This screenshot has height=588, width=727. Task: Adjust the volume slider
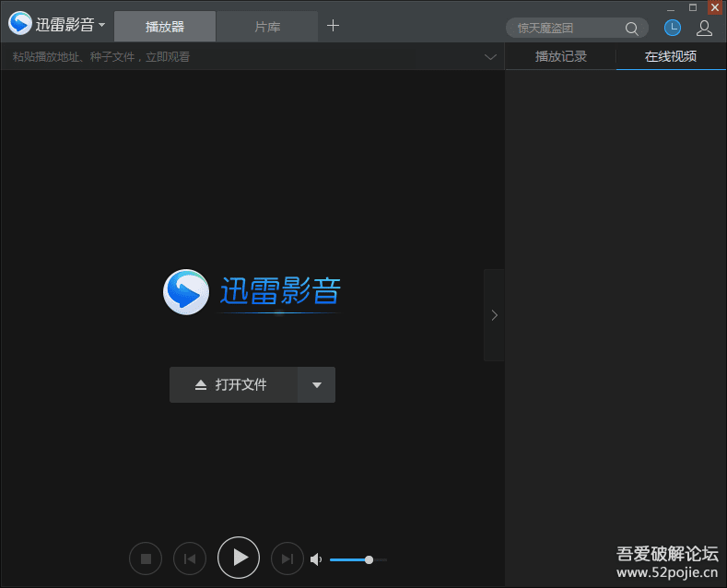pos(358,559)
